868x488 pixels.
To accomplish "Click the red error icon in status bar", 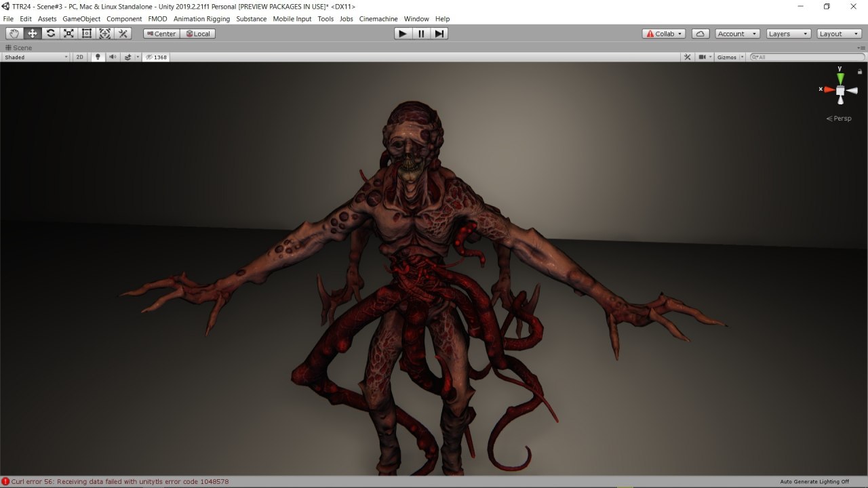I will [5, 482].
